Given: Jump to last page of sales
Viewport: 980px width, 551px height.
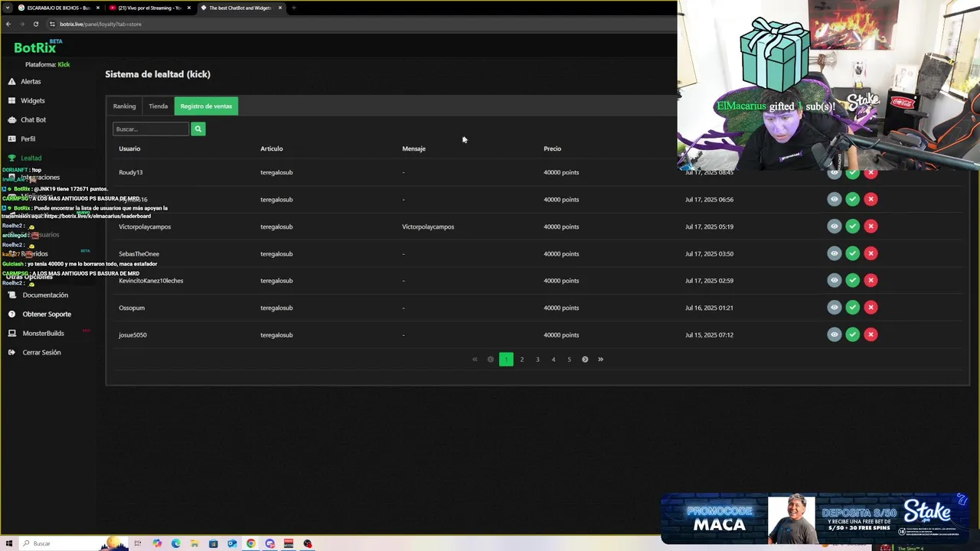Looking at the screenshot, I should 600,359.
